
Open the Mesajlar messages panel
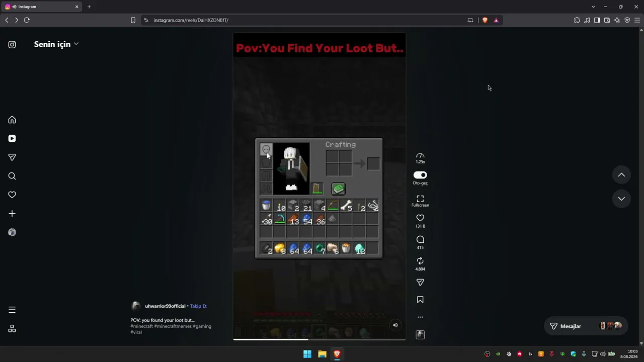[586, 326]
